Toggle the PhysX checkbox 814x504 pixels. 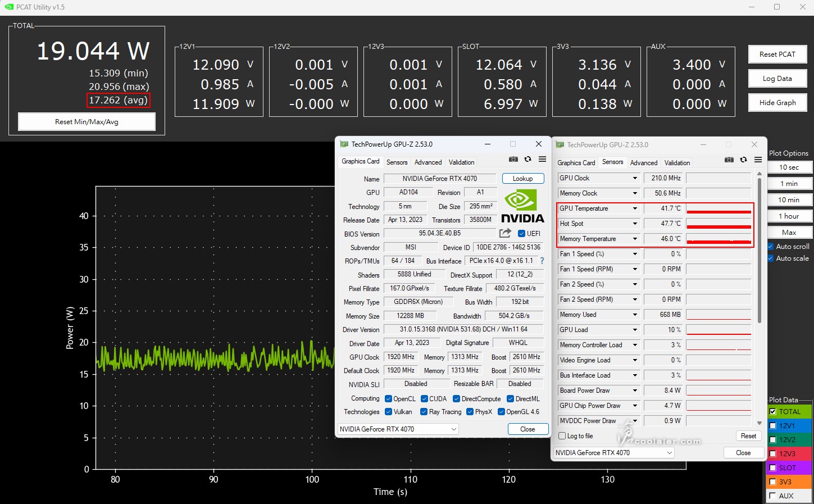tap(470, 412)
